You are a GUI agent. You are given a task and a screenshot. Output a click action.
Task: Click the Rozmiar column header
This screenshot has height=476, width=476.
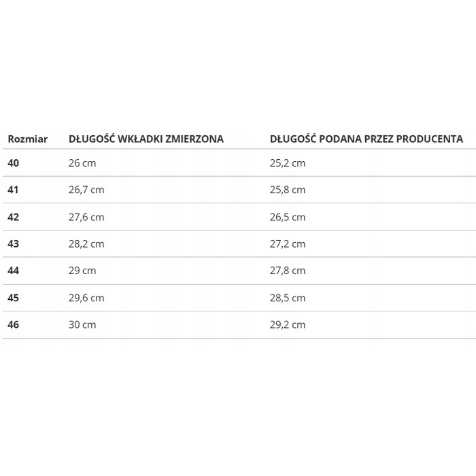[x=28, y=139]
